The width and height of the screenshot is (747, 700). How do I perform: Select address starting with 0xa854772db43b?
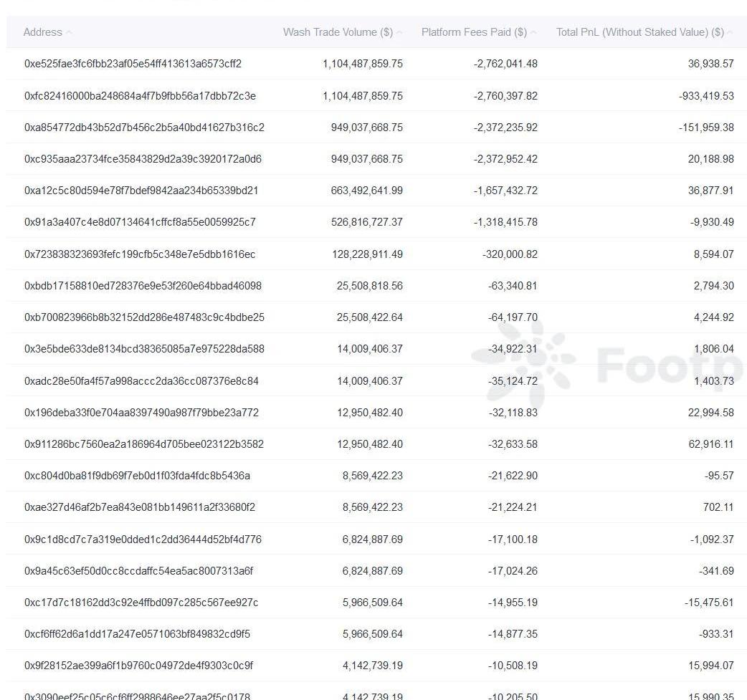coord(144,128)
